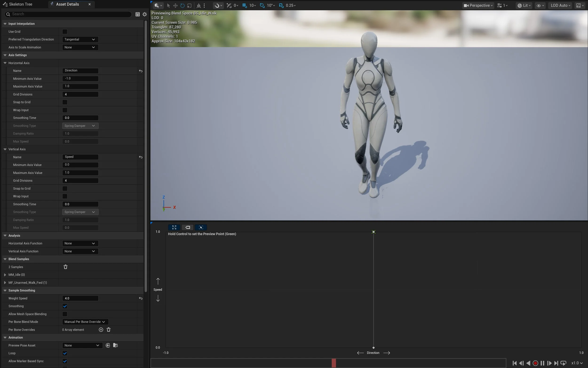Open Preferred Triangulation Direction dropdown

tap(80, 39)
